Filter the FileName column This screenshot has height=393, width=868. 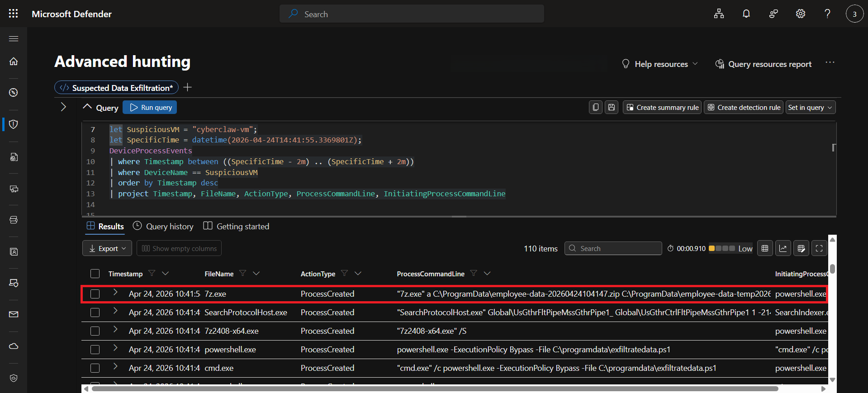coord(243,273)
